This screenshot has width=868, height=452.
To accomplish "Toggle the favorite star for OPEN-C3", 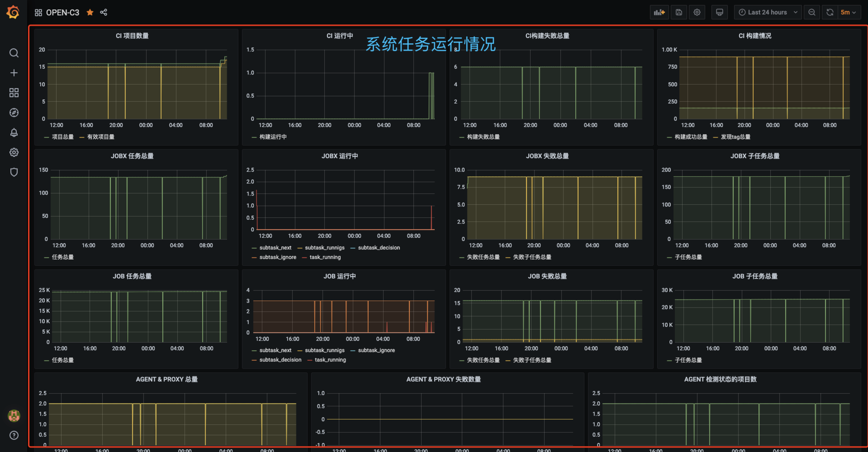I will pyautogui.click(x=90, y=12).
